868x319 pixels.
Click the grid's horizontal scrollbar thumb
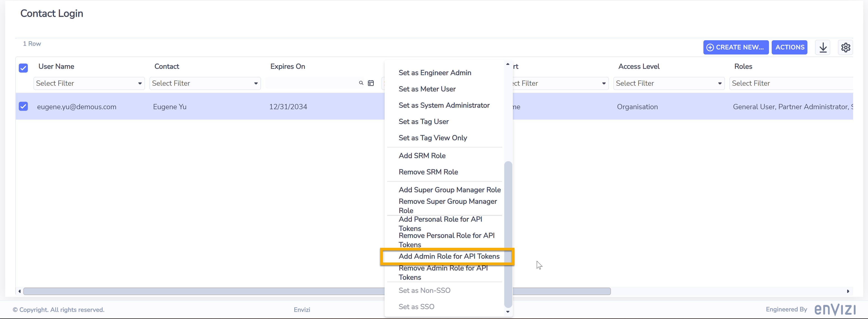(317, 291)
